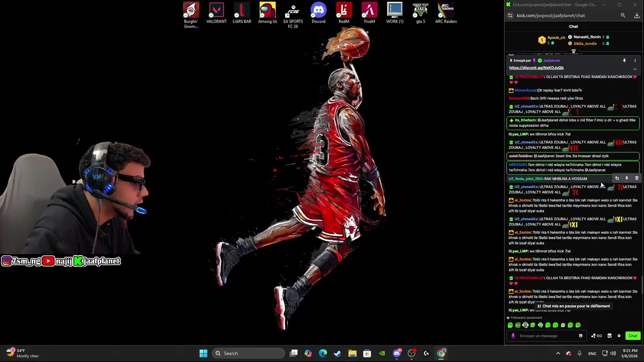The height and width of the screenshot is (362, 644).
Task: Launch the VALORANT desktop shortcut
Action: pyautogui.click(x=216, y=13)
